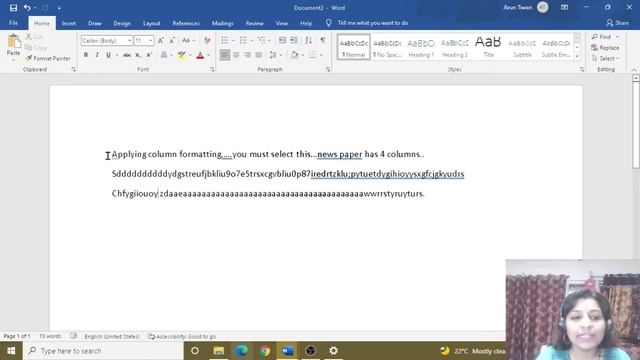Select the Format Painter tool
This screenshot has height=360, width=640.
point(48,58)
